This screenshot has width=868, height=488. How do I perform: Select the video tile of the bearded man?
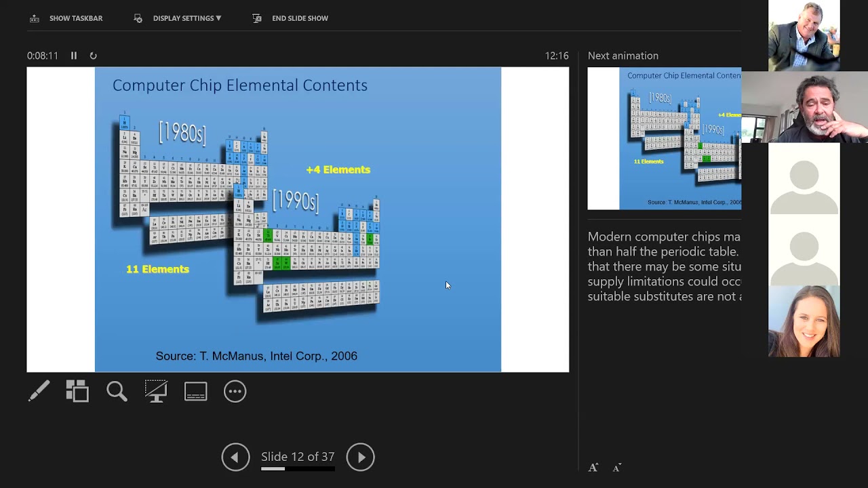(804, 107)
